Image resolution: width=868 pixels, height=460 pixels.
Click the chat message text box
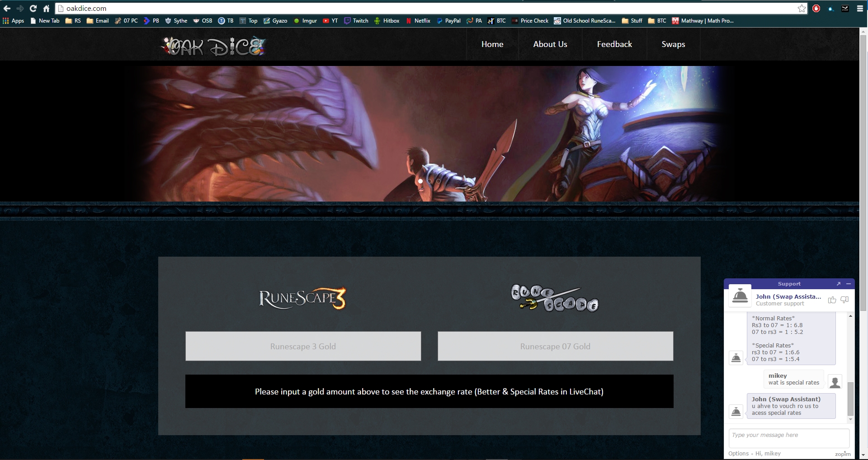coord(789,438)
